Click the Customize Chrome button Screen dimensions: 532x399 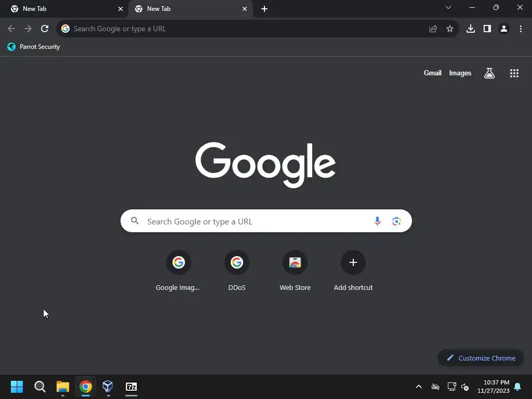[481, 358]
